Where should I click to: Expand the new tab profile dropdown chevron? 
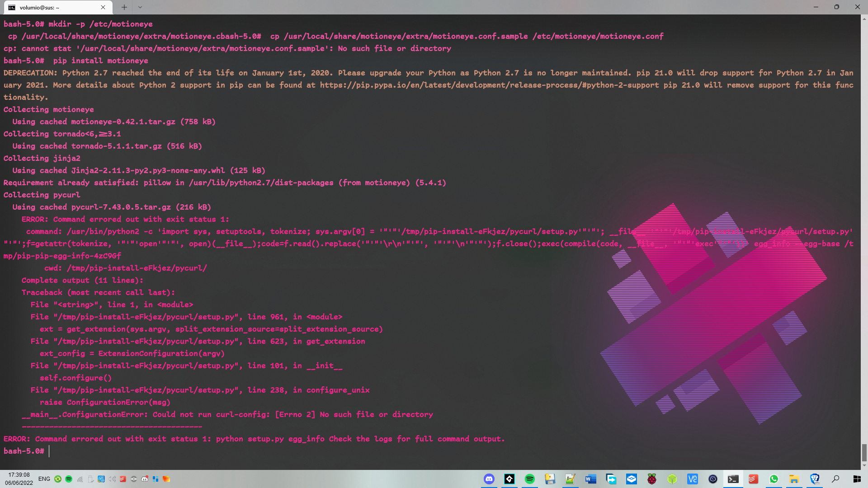point(140,7)
